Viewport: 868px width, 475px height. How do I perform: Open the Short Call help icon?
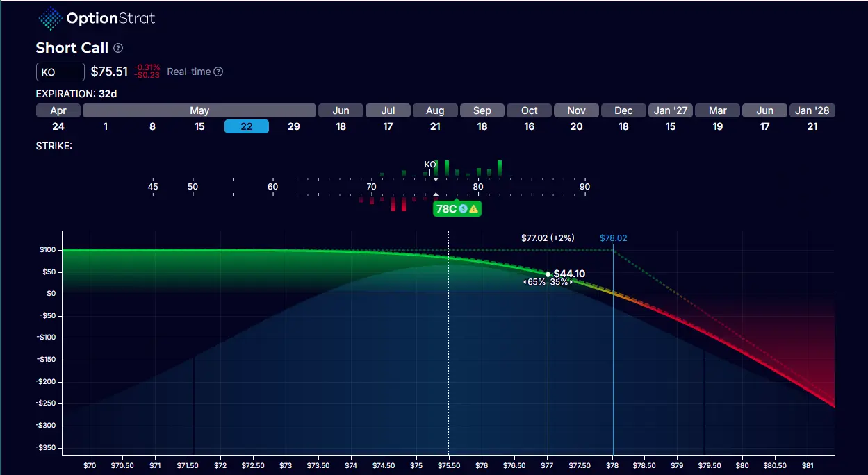point(118,48)
